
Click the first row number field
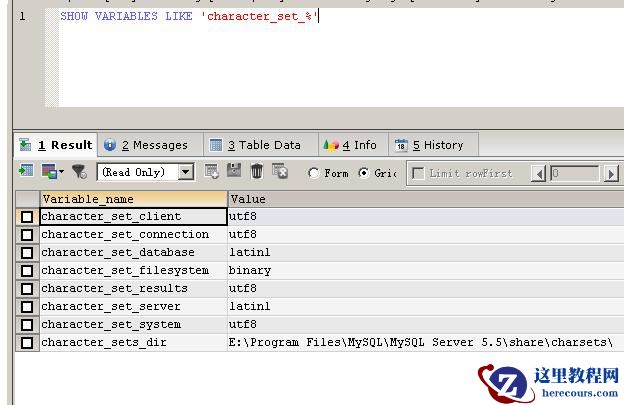[x=575, y=173]
